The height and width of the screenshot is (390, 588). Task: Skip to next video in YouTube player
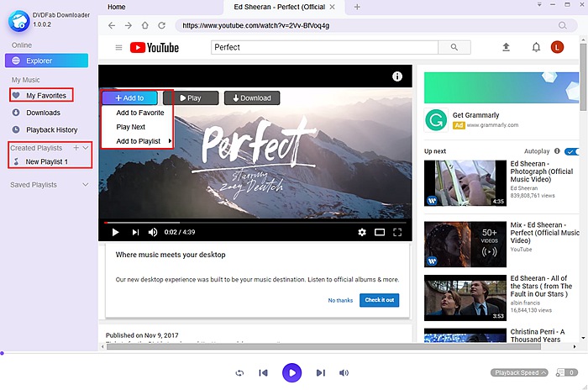(135, 232)
